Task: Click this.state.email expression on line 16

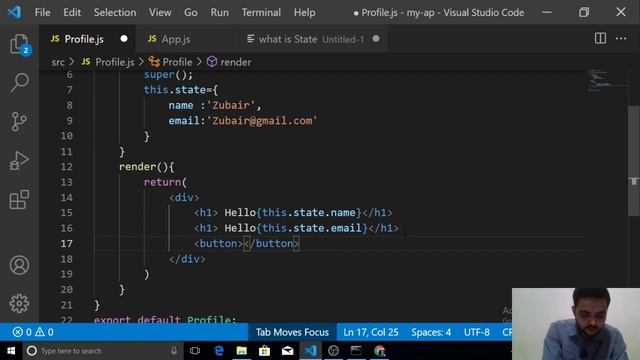Action: [x=312, y=228]
